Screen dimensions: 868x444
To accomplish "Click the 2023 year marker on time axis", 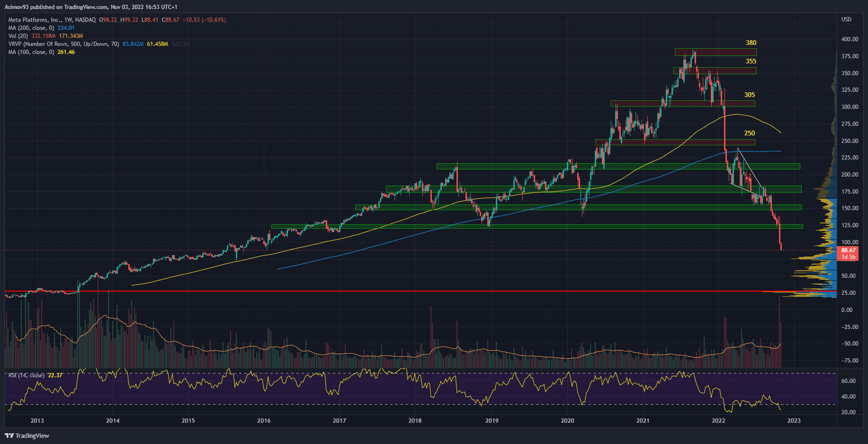I will 794,421.
